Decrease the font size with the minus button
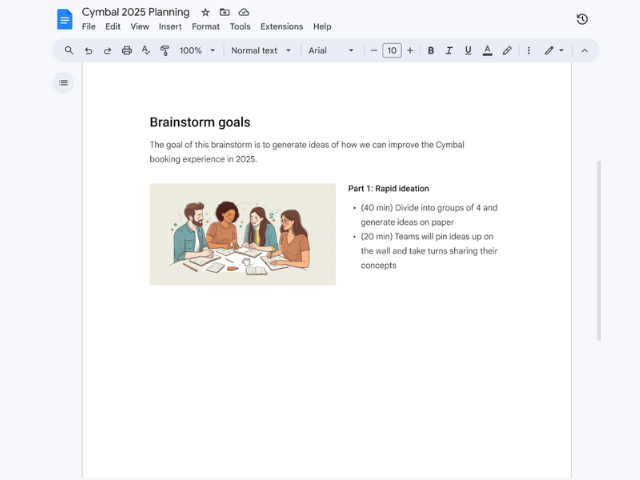This screenshot has width=640, height=480. tap(373, 51)
